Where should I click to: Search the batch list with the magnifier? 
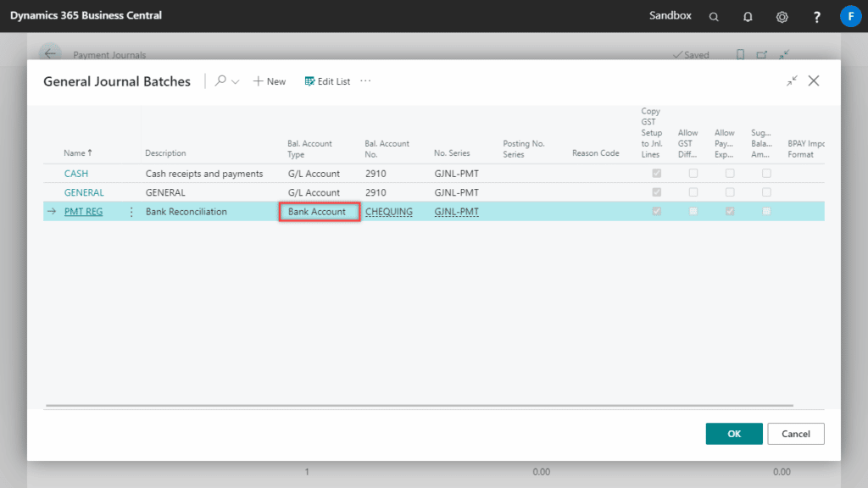pos(220,80)
